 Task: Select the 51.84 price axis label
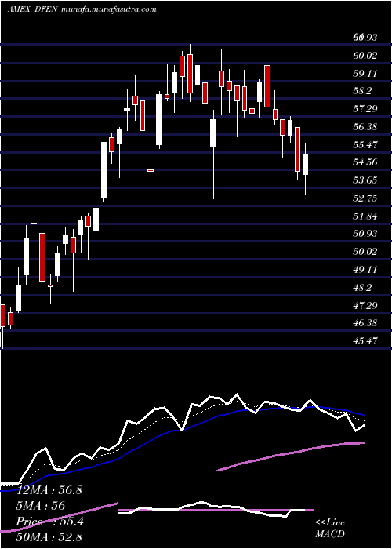coord(365,216)
